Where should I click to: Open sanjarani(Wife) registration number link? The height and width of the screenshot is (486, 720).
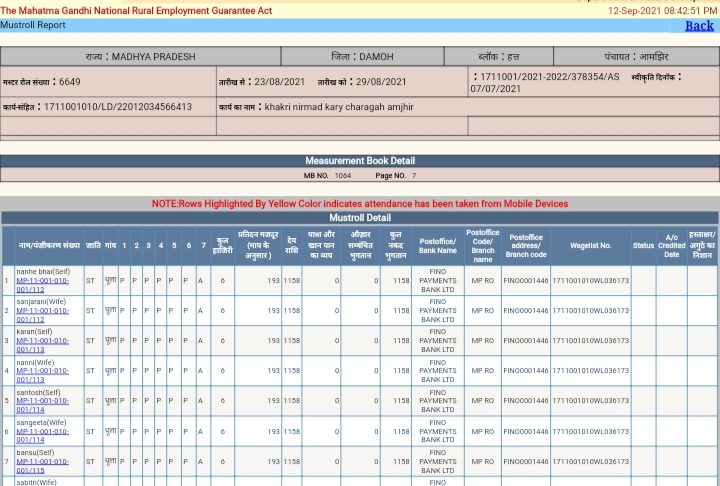(x=42, y=315)
